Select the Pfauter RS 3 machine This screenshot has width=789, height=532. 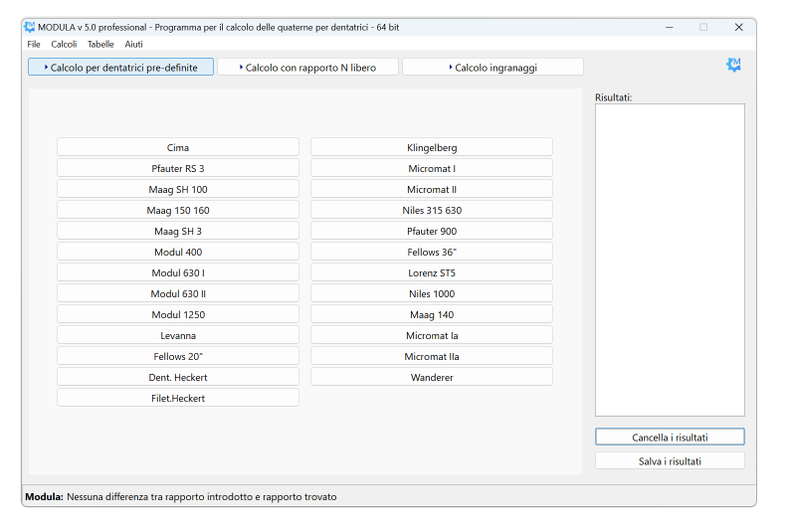click(x=178, y=168)
